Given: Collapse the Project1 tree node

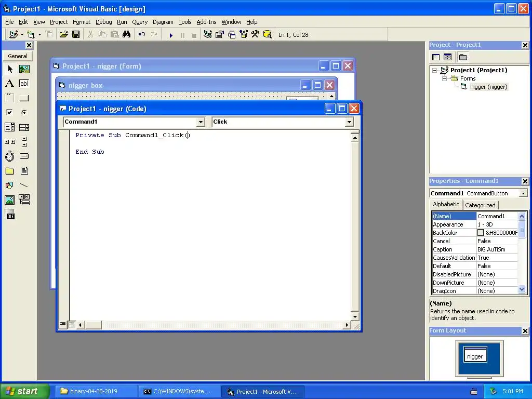Looking at the screenshot, I should [435, 71].
